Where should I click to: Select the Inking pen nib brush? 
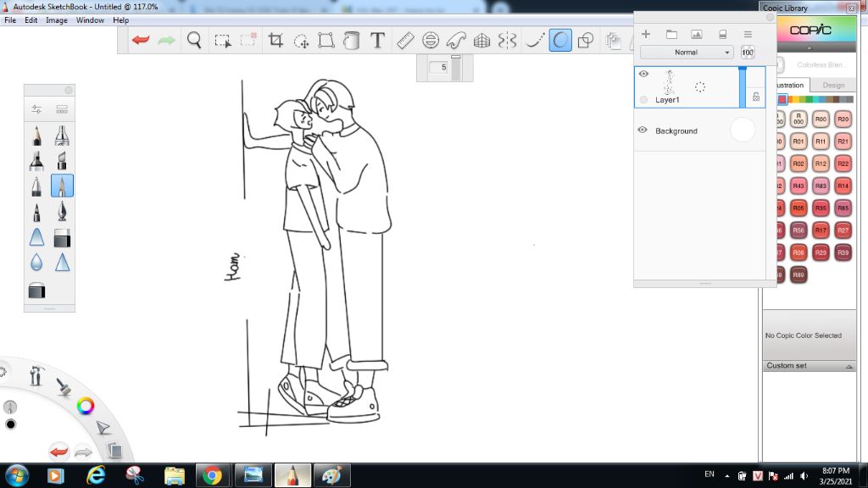click(x=62, y=211)
